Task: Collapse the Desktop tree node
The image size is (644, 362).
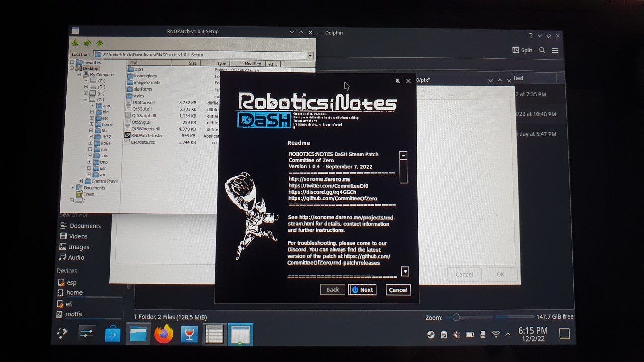Action: [x=72, y=68]
